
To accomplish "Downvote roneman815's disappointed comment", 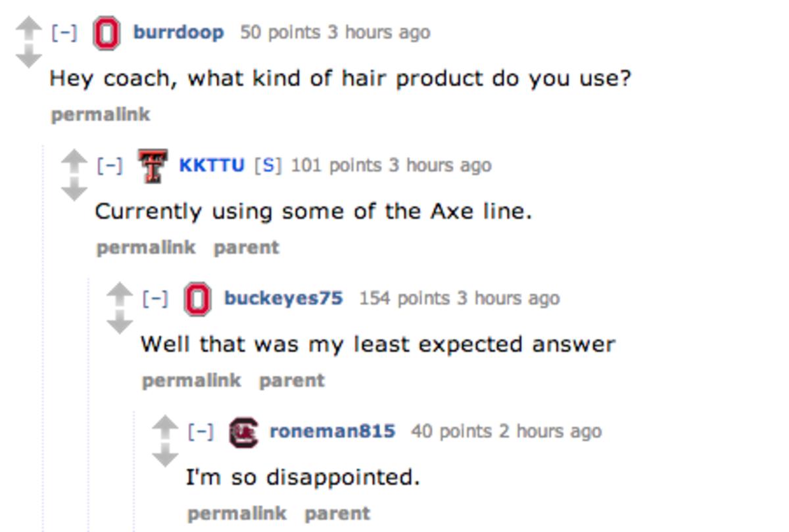I will pos(164,456).
